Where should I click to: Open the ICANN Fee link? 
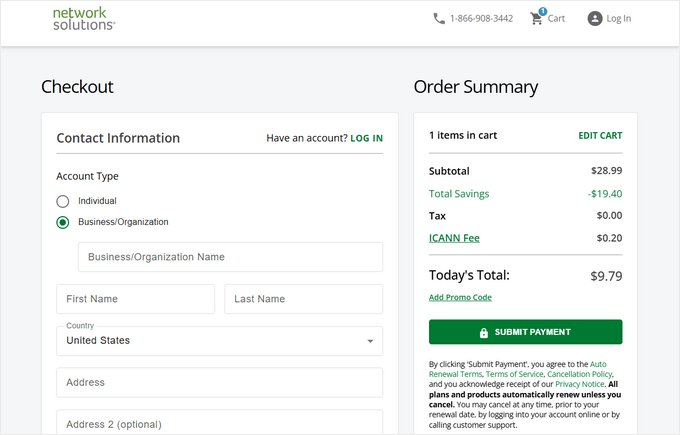coord(454,238)
